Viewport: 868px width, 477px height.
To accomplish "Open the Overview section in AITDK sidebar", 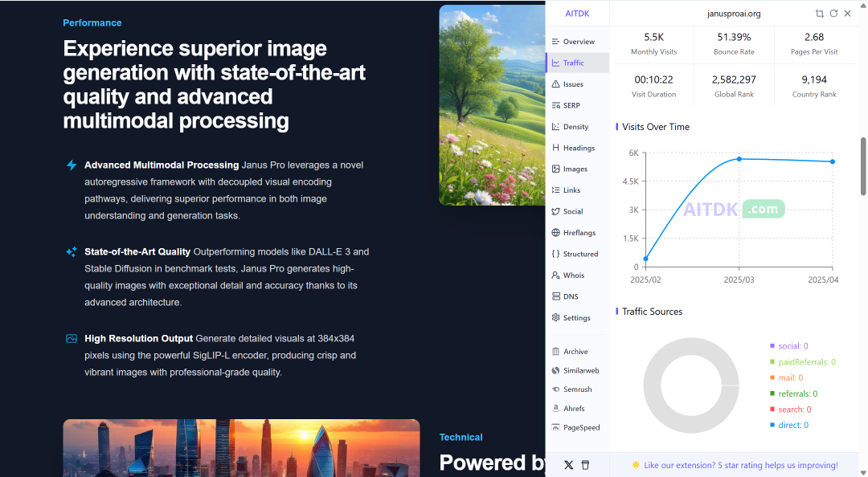I will (x=577, y=42).
